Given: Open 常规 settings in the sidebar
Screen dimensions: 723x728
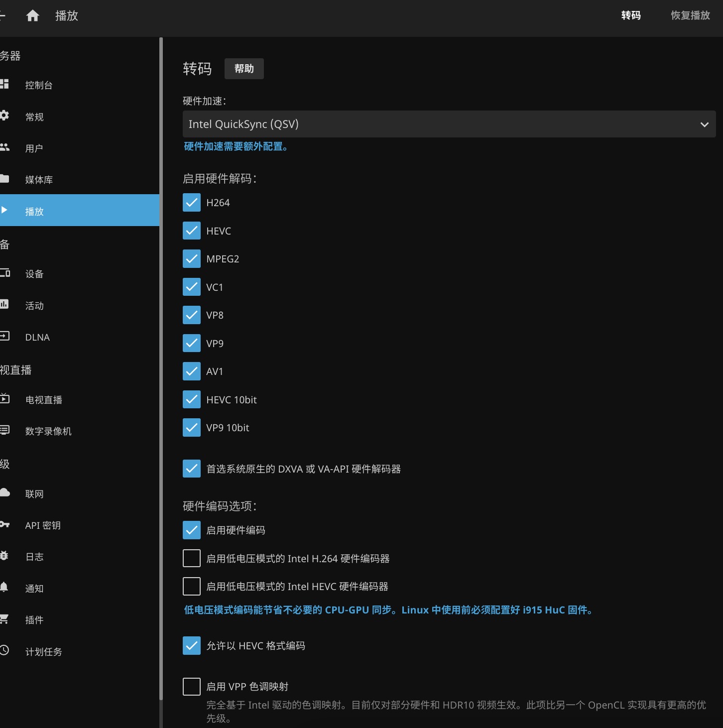Looking at the screenshot, I should tap(80, 117).
